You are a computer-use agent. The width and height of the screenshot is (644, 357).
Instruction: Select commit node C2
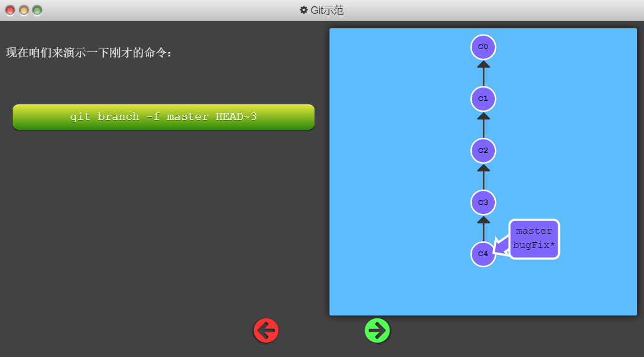(483, 151)
